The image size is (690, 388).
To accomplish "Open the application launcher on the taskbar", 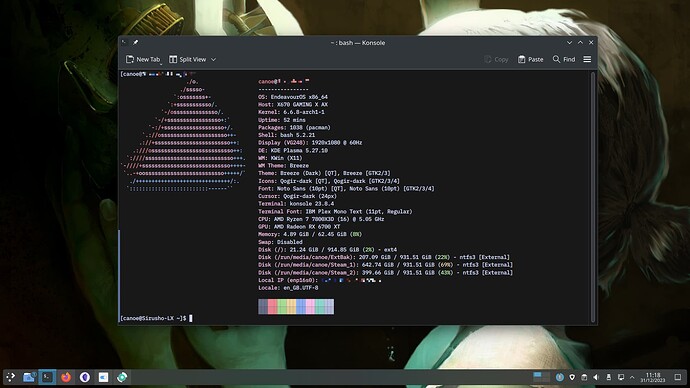I will [x=10, y=377].
